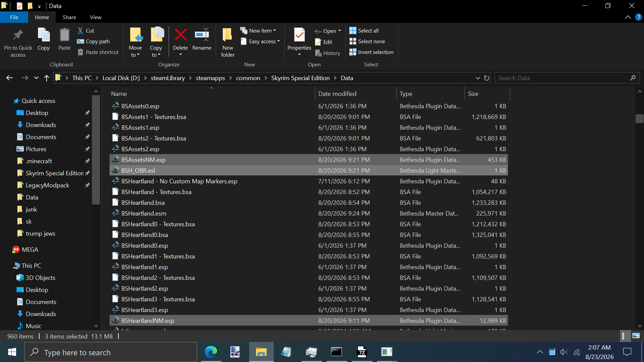Viewport: 644px width, 362px height.
Task: Rename the selected file via ribbon
Action: click(x=202, y=40)
